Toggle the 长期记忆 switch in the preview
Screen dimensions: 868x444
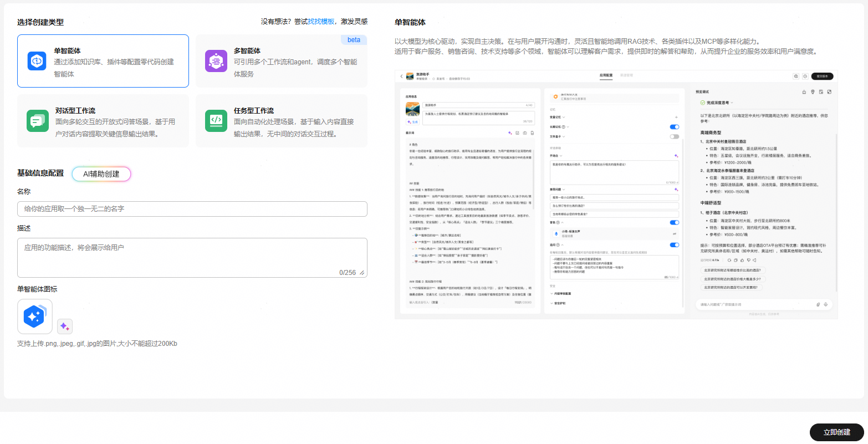point(674,127)
